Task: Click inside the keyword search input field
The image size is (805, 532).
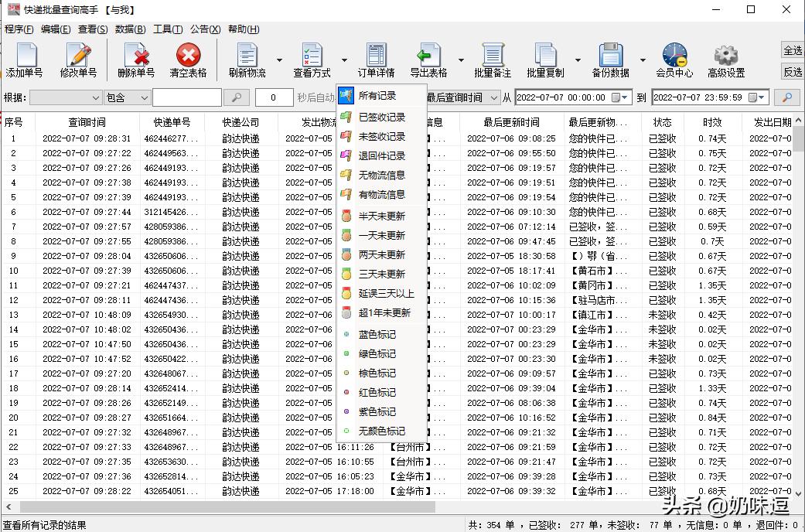Action: (x=186, y=97)
